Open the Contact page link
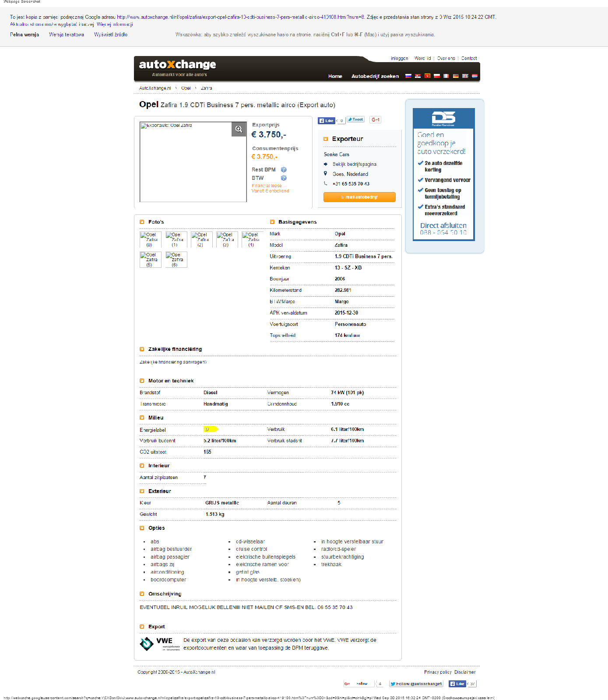Screen dimensions: 608x700 tap(469, 58)
